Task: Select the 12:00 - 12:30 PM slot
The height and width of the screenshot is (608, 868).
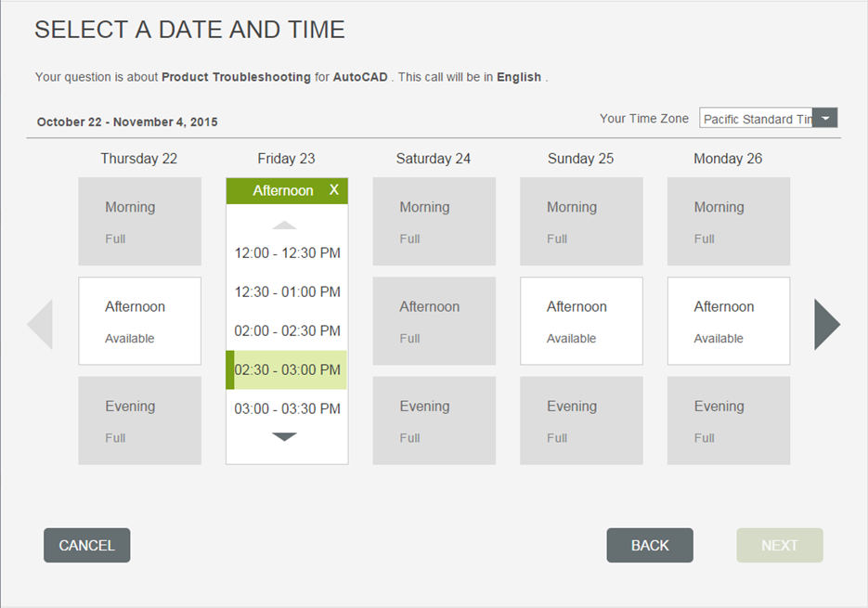Action: tap(287, 253)
